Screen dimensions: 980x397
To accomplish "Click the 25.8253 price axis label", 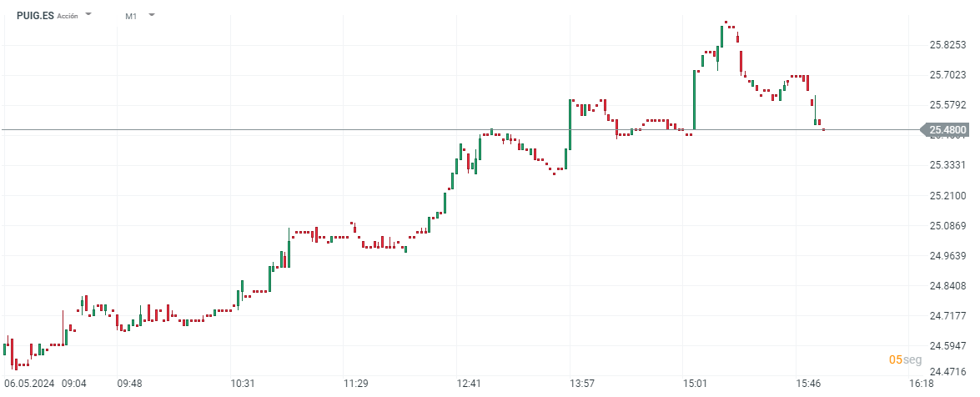I will tap(948, 44).
